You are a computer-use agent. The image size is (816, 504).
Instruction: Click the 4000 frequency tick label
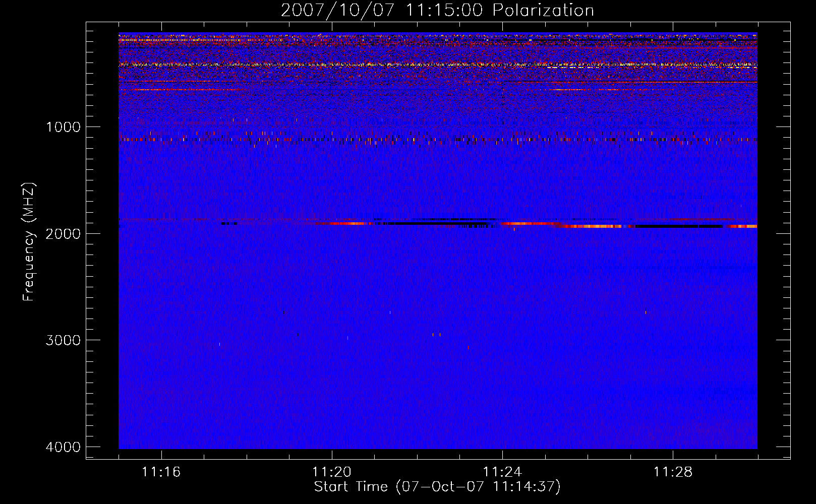(63, 447)
